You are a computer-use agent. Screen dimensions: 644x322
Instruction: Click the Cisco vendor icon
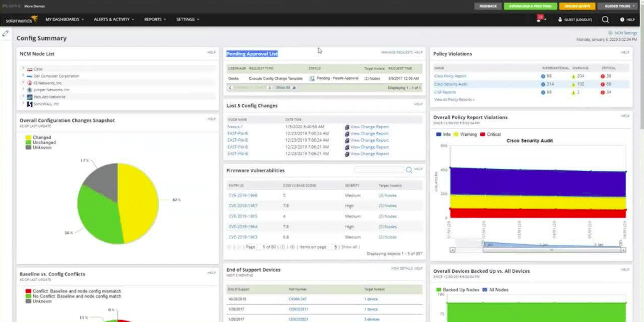click(29, 69)
